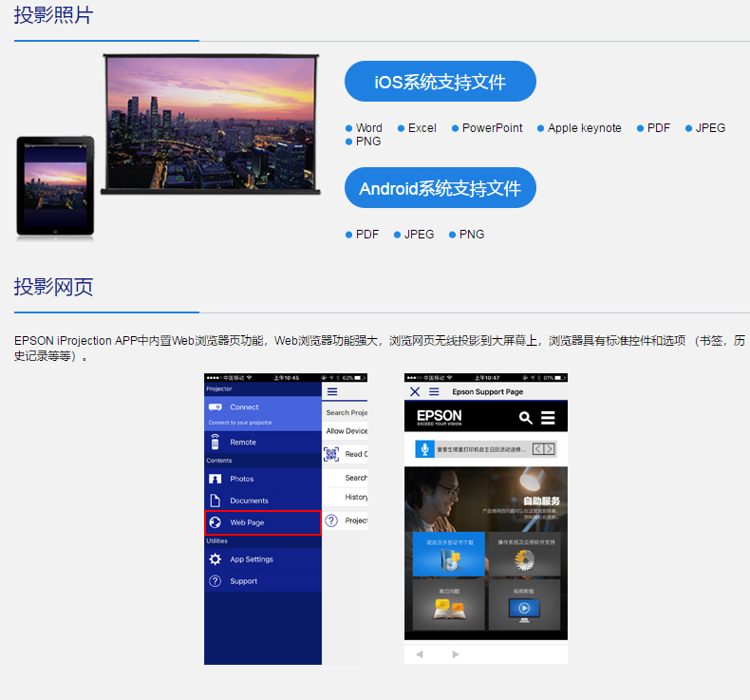750x700 pixels.
Task: Select the Documents file icon
Action: click(x=216, y=501)
